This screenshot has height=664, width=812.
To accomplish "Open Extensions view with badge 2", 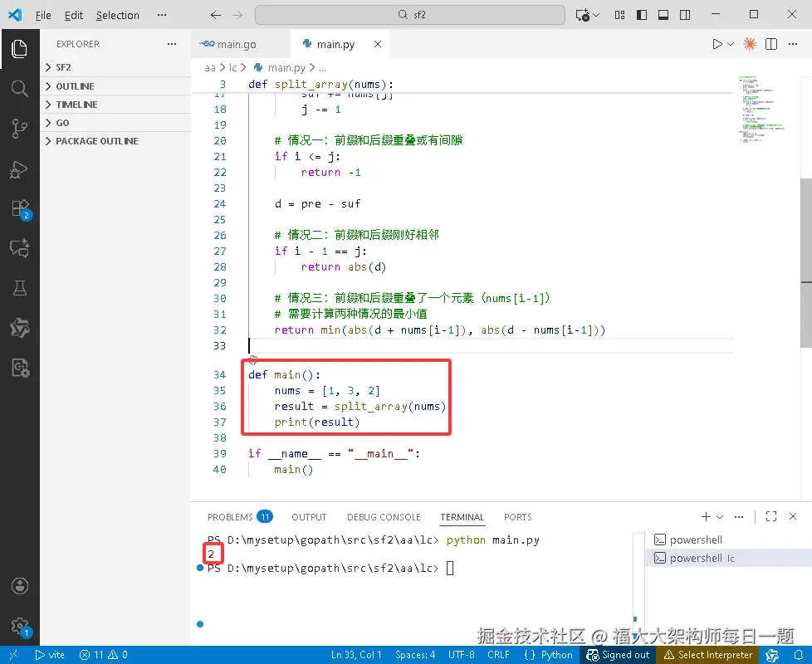I will click(x=20, y=209).
